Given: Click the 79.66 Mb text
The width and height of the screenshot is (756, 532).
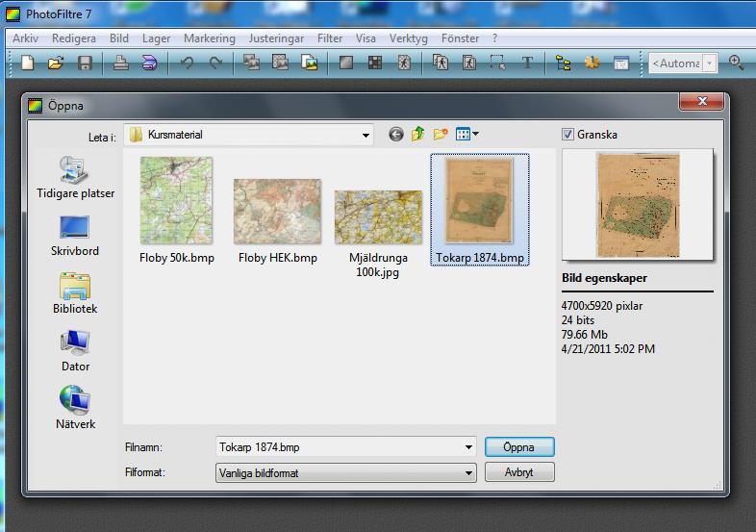Looking at the screenshot, I should 585,335.
